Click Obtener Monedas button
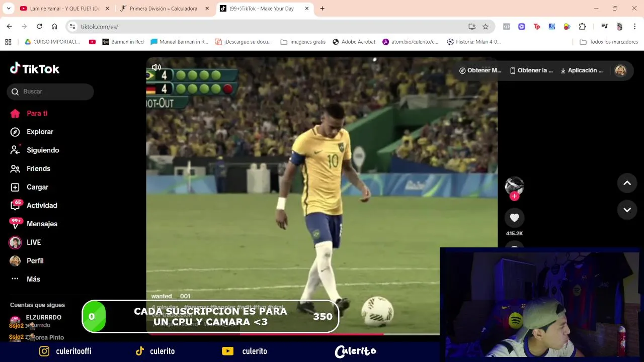644x362 pixels. click(480, 70)
